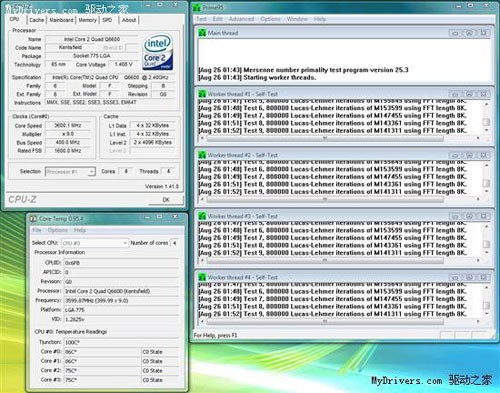
Task: Open Core Temp Help menu
Action: 80,230
